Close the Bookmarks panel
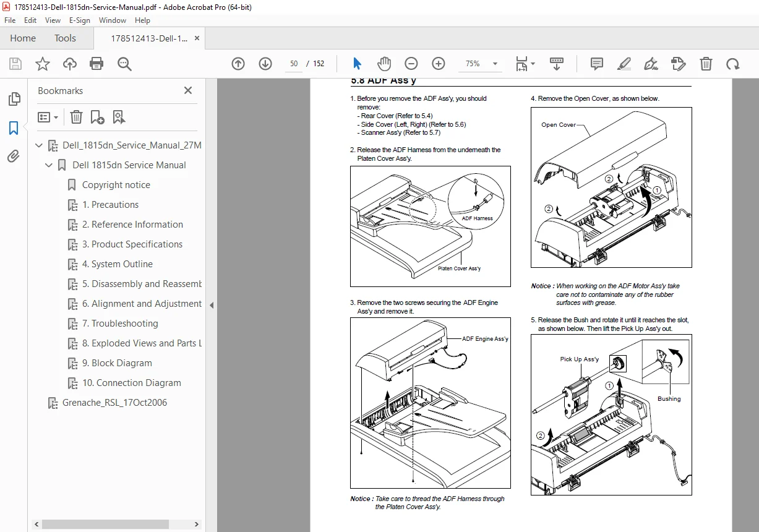The height and width of the screenshot is (532, 759). click(x=188, y=90)
